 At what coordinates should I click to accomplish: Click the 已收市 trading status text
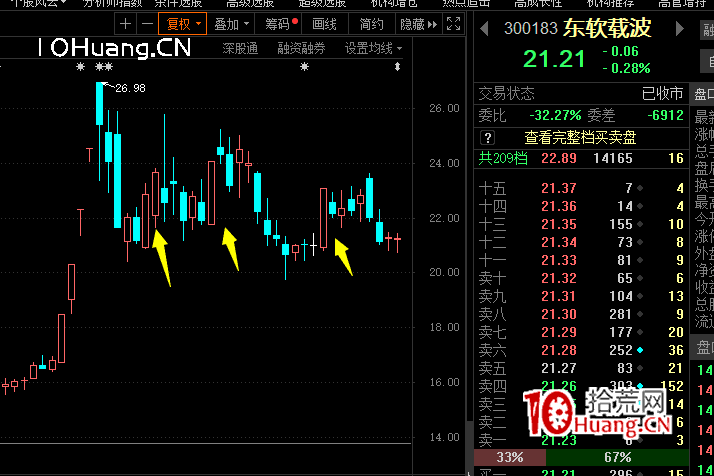click(663, 93)
